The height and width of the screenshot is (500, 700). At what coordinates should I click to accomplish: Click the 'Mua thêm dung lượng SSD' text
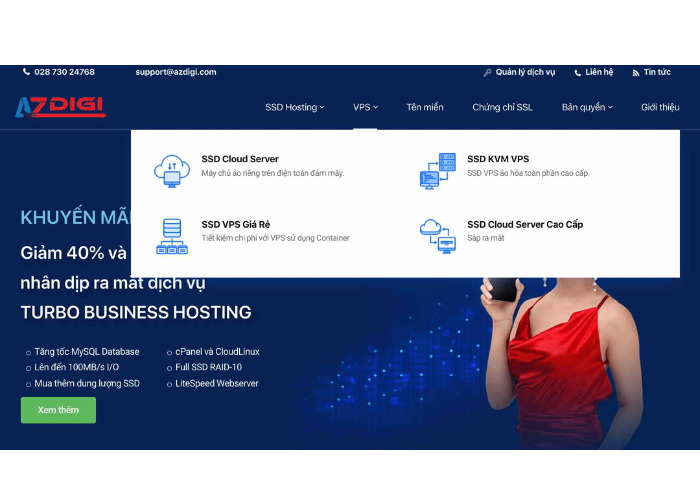(87, 383)
